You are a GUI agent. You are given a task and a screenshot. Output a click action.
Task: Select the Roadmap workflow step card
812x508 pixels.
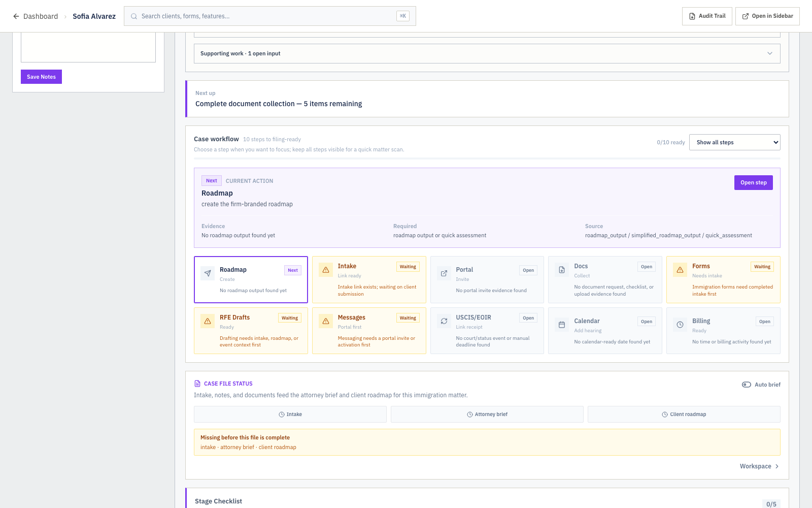pos(251,279)
